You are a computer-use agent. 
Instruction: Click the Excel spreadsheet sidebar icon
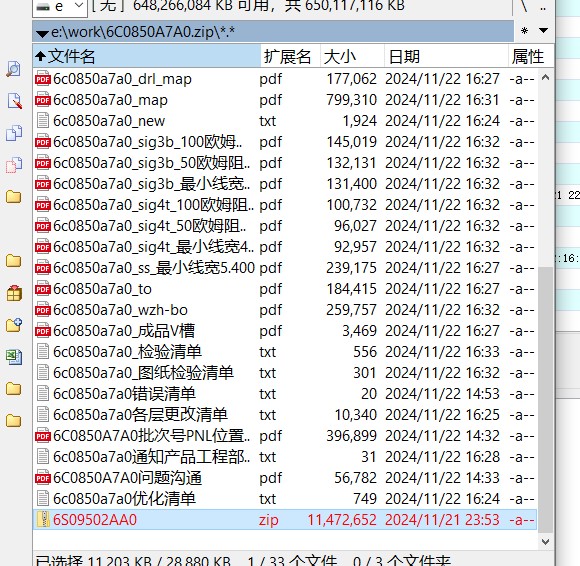14,357
